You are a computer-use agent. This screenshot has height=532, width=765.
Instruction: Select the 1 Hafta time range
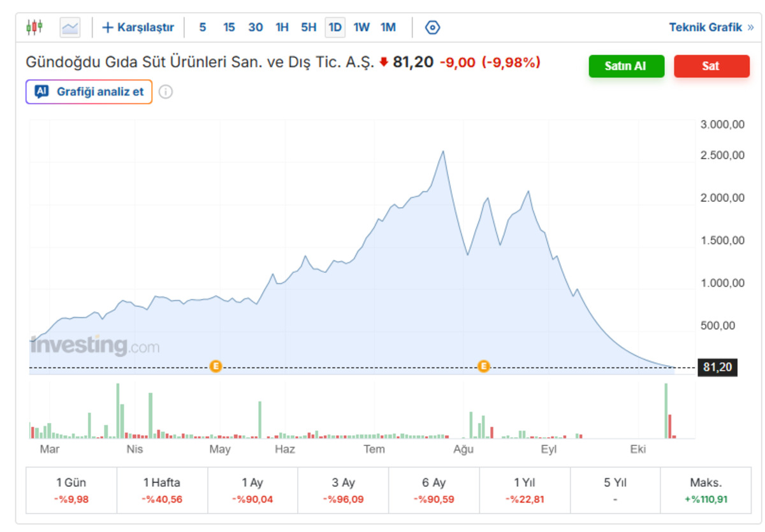(x=162, y=491)
